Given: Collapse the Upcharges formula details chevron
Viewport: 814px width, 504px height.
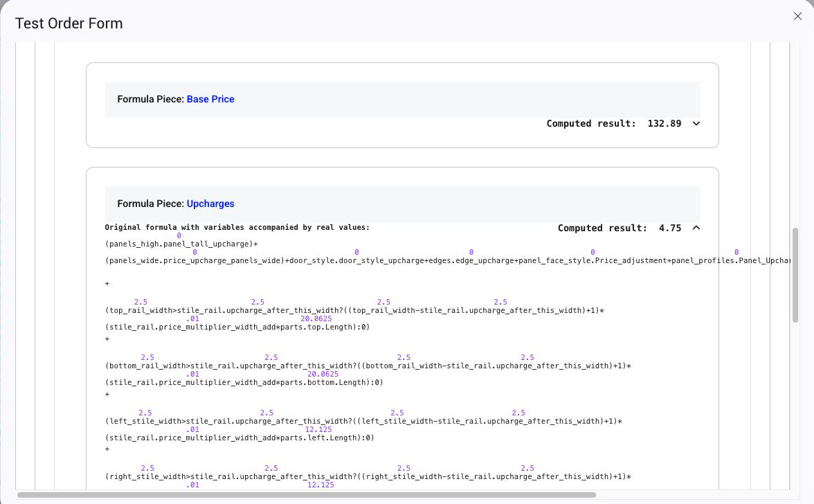Looking at the screenshot, I should (x=696, y=228).
